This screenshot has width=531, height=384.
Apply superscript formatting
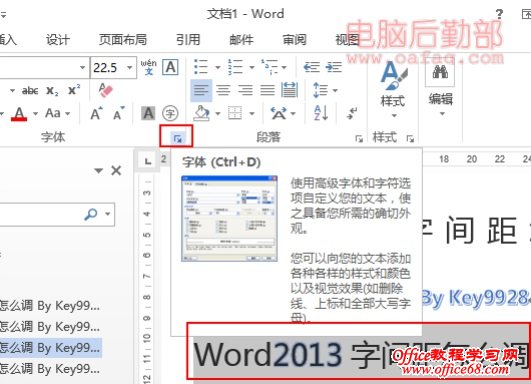pos(74,90)
